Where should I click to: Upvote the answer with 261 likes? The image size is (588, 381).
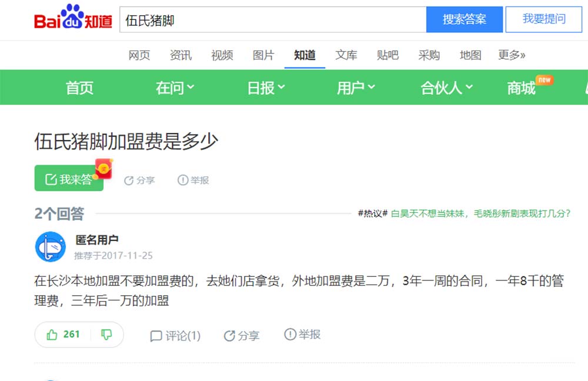[x=63, y=335]
